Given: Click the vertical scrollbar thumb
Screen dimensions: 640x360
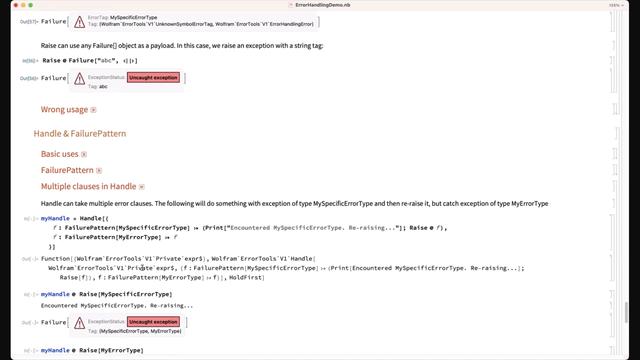Looking at the screenshot, I should (x=627, y=313).
